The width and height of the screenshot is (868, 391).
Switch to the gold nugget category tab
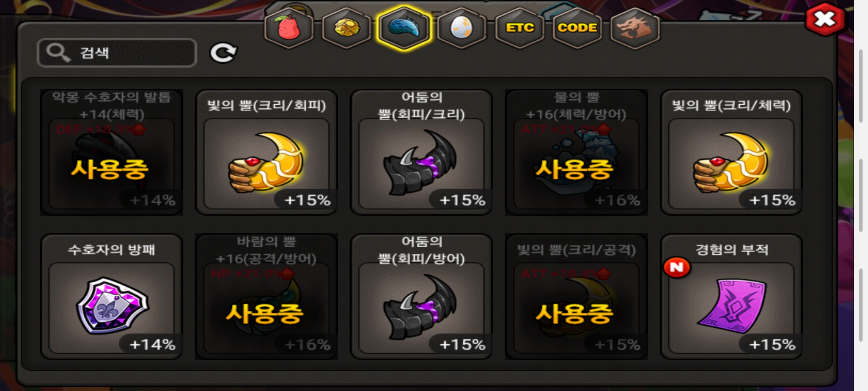[x=346, y=28]
